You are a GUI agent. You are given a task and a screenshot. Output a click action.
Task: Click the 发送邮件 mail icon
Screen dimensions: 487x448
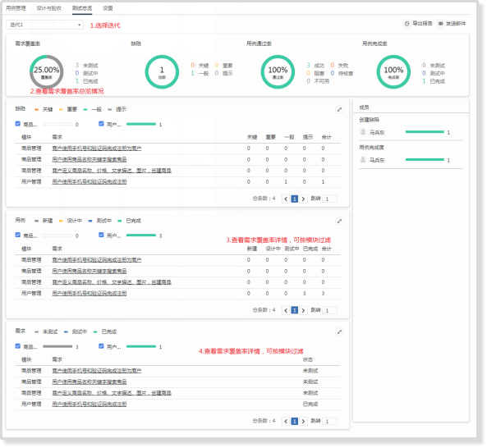coord(440,23)
